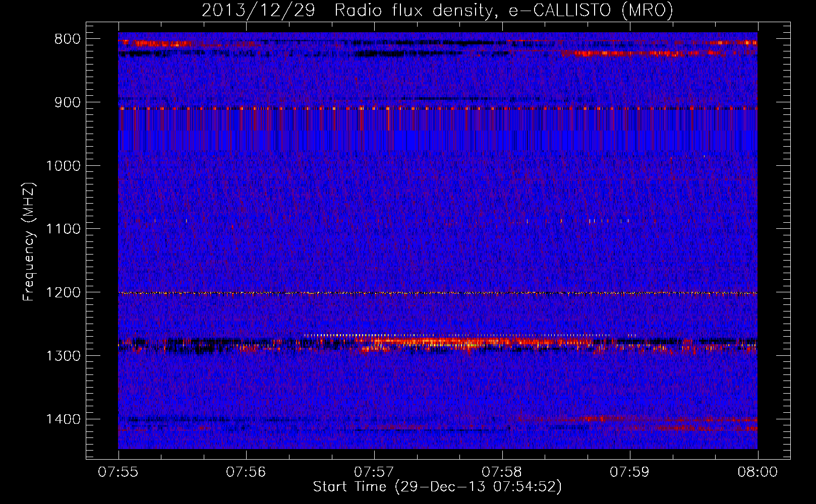Click the 07:59 time tick label
The height and width of the screenshot is (504, 816).
coord(630,472)
